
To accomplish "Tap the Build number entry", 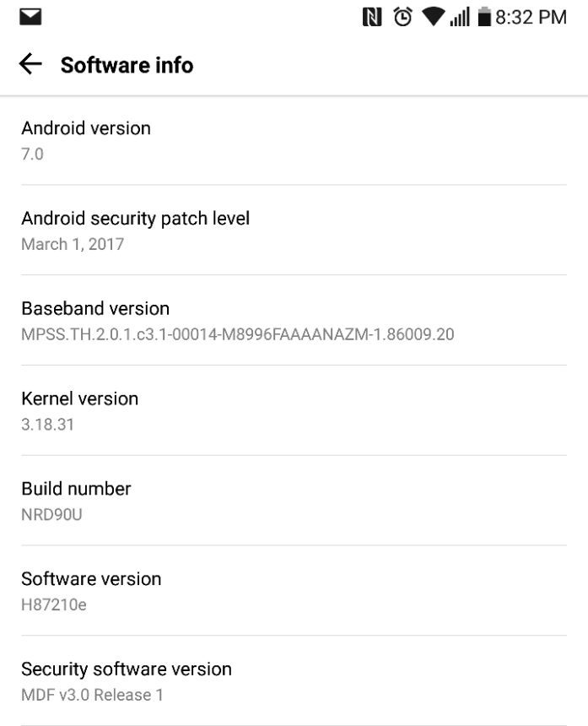I will pyautogui.click(x=294, y=500).
